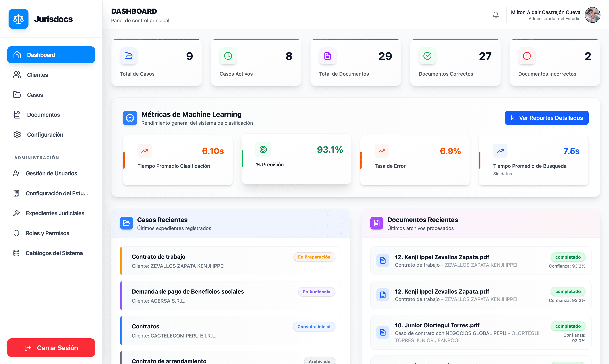
Task: Open Configuración from sidebar
Action: (51, 134)
